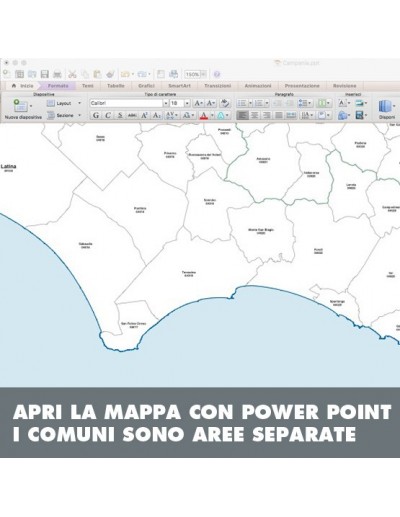Switch to the Temi tab
Screen dimensions: 400x517
click(x=88, y=86)
